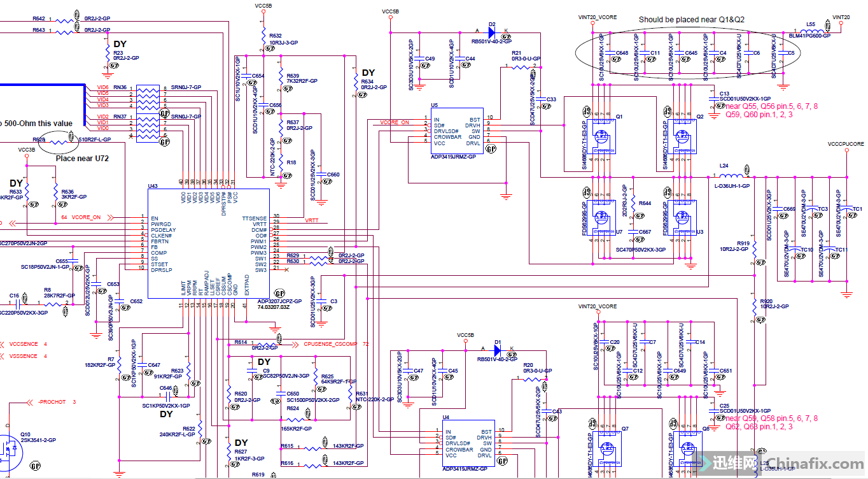
Task: Click the R20 resistor label
Action: [528, 365]
